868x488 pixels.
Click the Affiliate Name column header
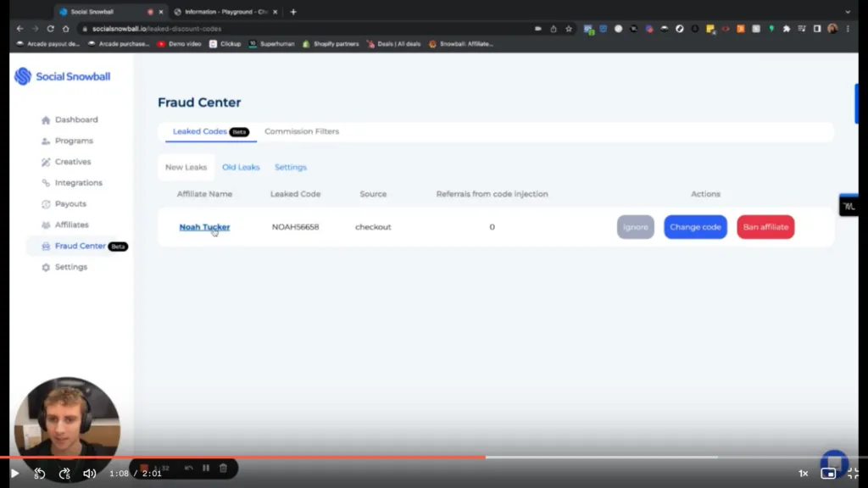tap(204, 194)
